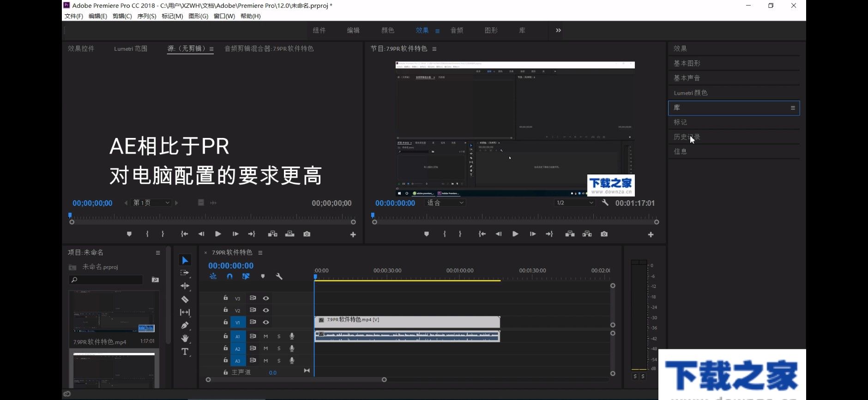This screenshot has height=400, width=868.
Task: Open Program monitor panel menu
Action: pos(434,49)
